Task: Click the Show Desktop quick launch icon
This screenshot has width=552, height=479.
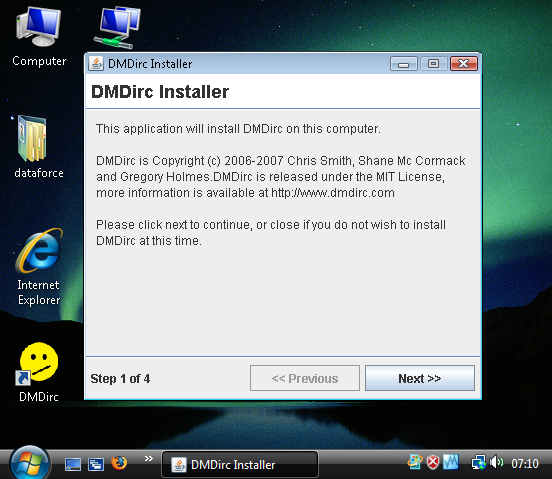Action: click(x=73, y=464)
